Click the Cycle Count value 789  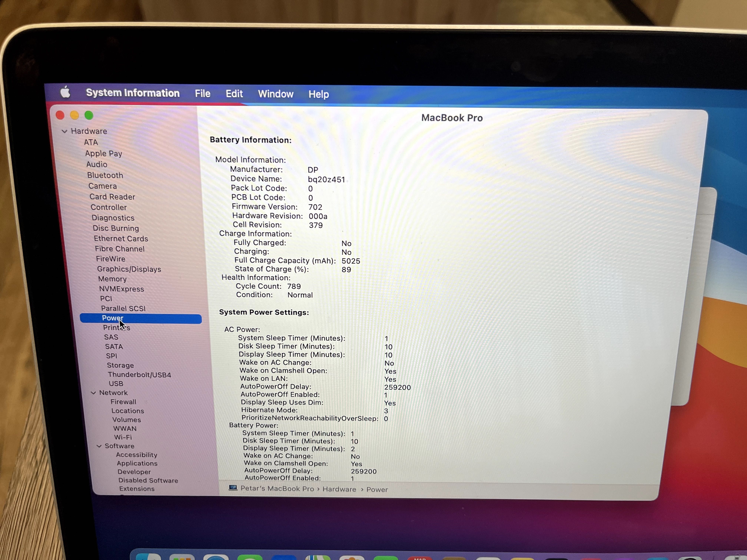[x=294, y=286]
